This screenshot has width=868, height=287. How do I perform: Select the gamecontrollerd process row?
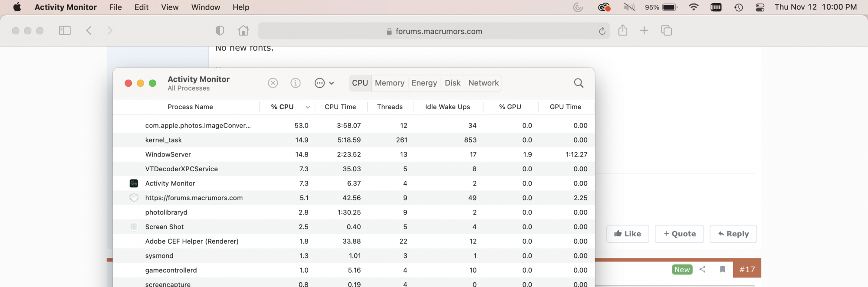click(354, 270)
